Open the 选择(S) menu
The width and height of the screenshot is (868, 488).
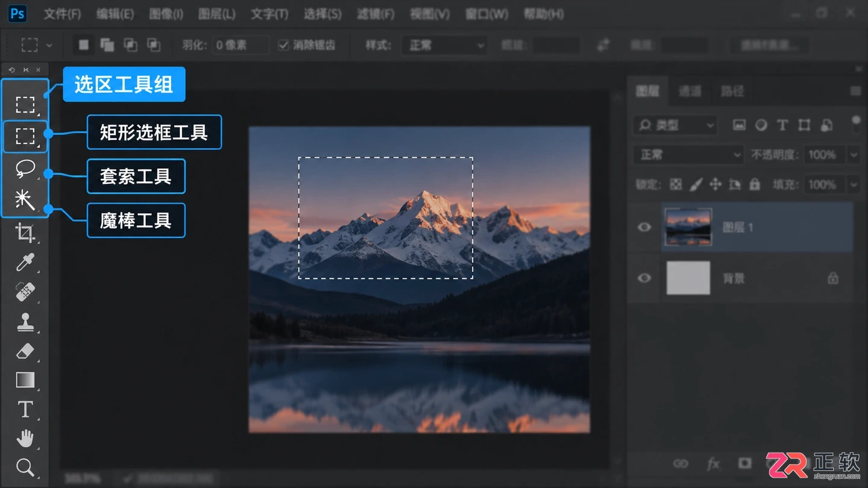[322, 14]
